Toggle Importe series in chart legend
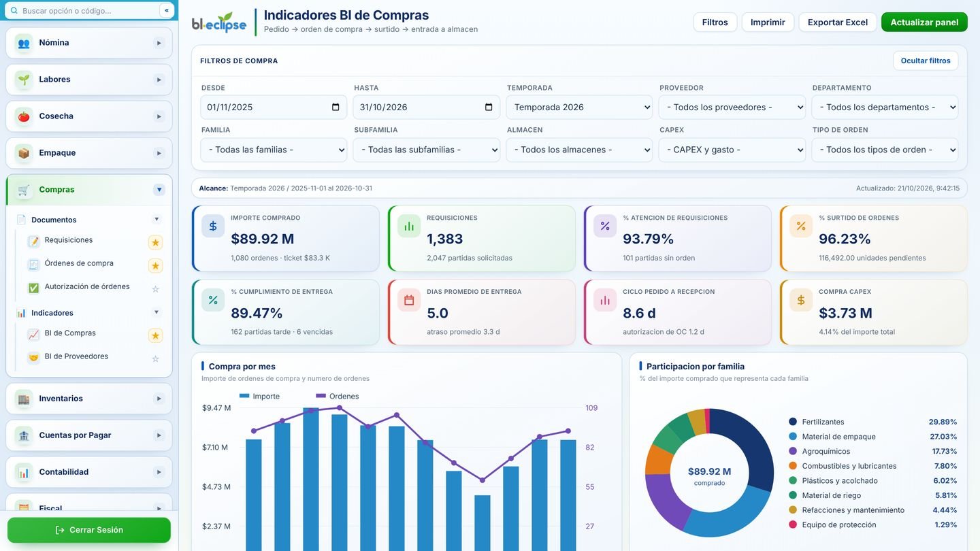Screen dimensions: 980x551 pyautogui.click(x=259, y=396)
